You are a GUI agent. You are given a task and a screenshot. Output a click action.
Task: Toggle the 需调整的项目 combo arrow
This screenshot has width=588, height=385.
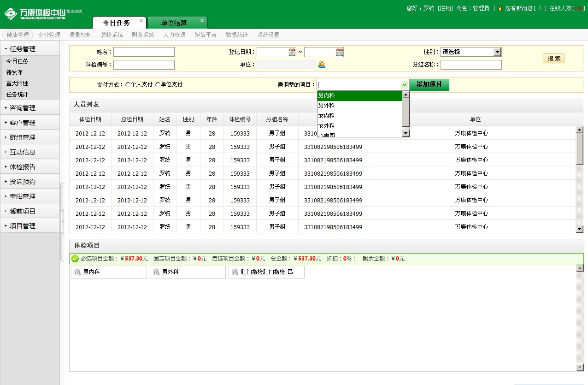[x=404, y=85]
